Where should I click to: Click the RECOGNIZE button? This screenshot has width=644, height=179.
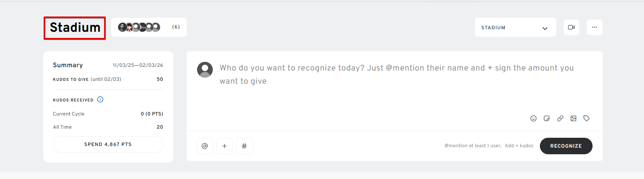[x=566, y=146]
